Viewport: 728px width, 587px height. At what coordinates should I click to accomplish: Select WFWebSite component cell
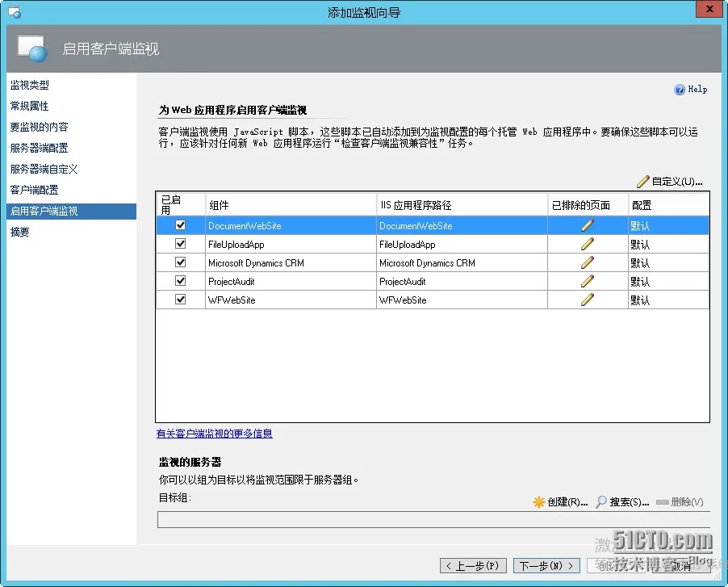pyautogui.click(x=291, y=300)
